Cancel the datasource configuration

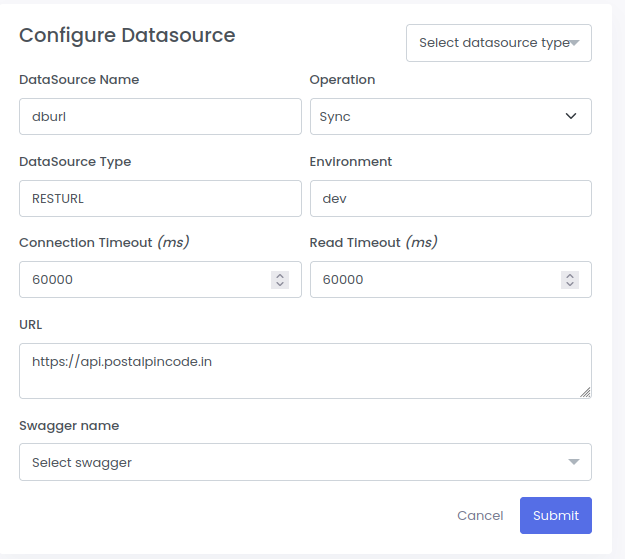(480, 515)
